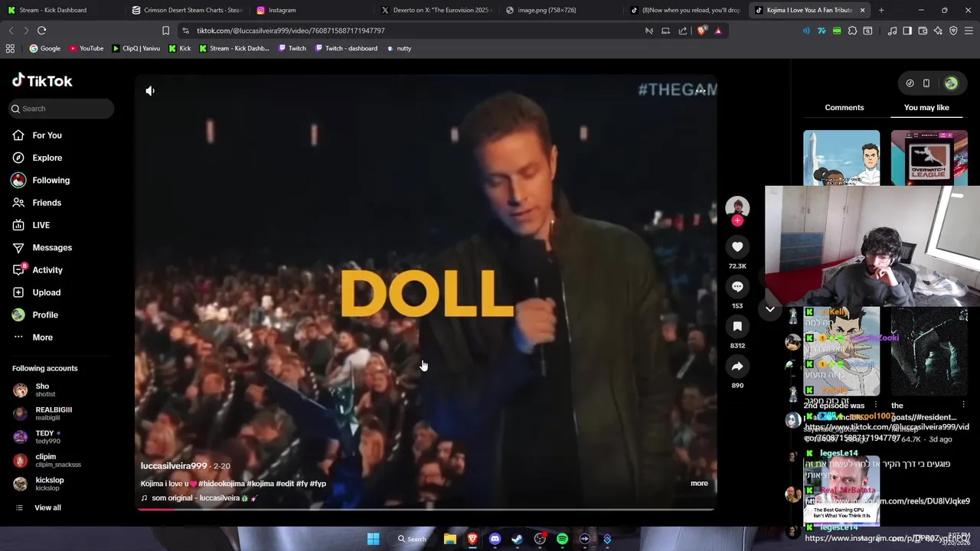Open Brave Leo AI sparkle icon

pos(938,31)
